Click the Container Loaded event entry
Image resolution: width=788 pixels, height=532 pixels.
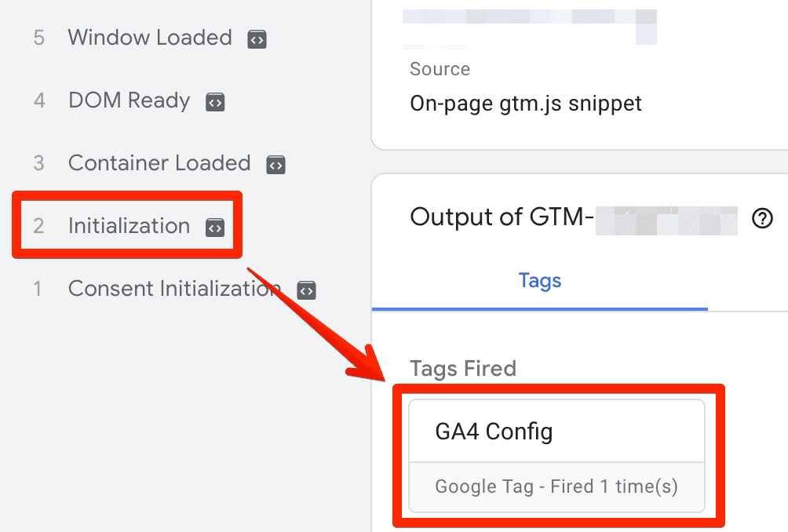pos(159,163)
